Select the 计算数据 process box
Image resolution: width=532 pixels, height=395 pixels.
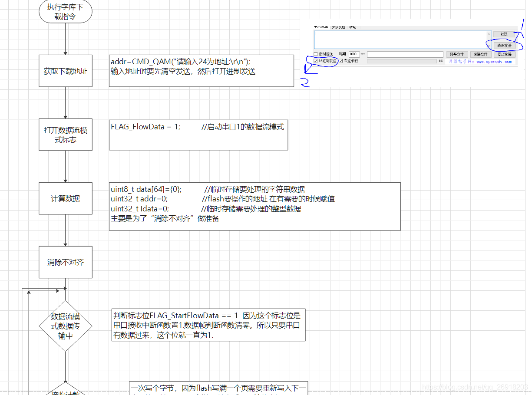click(x=66, y=198)
